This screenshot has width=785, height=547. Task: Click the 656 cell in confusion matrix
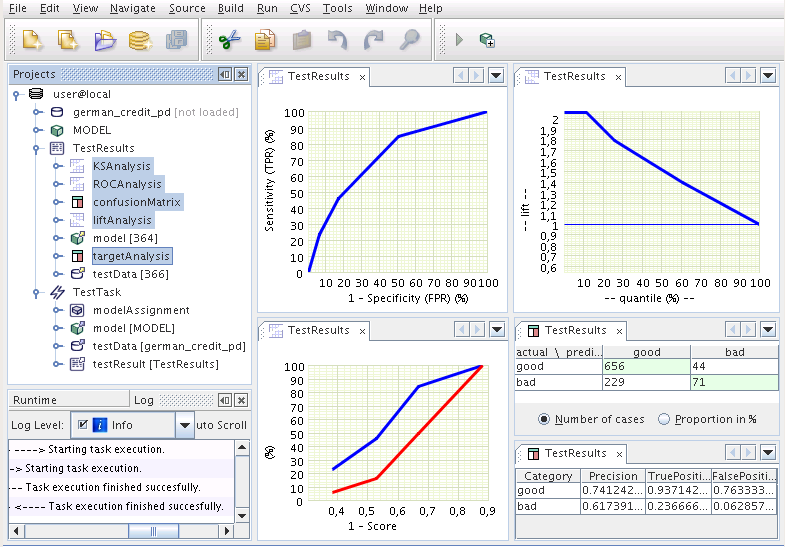[646, 366]
